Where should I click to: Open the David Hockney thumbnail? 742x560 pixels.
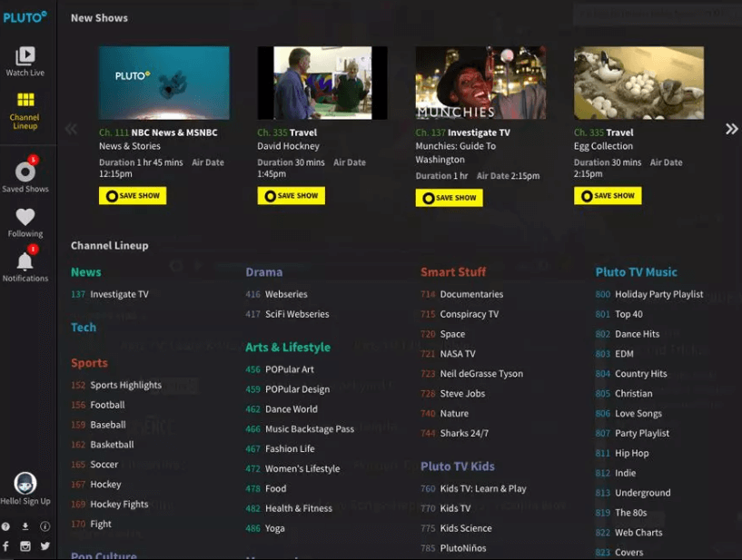tap(322, 83)
